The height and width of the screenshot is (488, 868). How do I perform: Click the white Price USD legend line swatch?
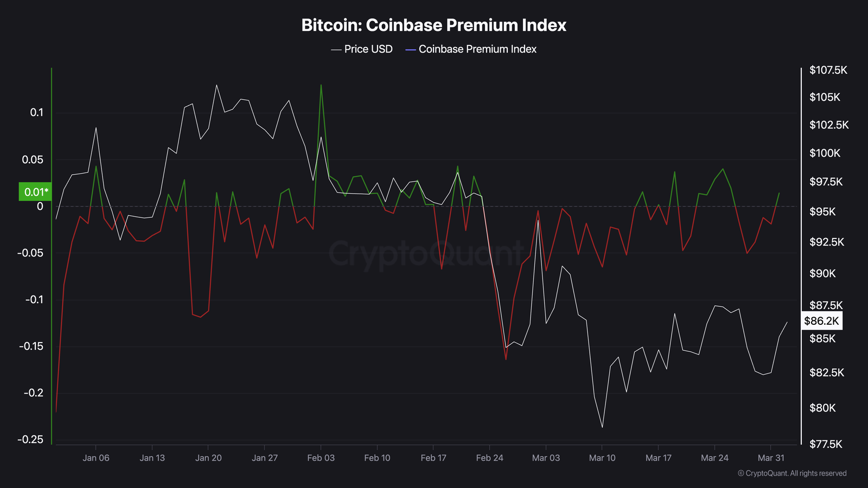pyautogui.click(x=336, y=50)
